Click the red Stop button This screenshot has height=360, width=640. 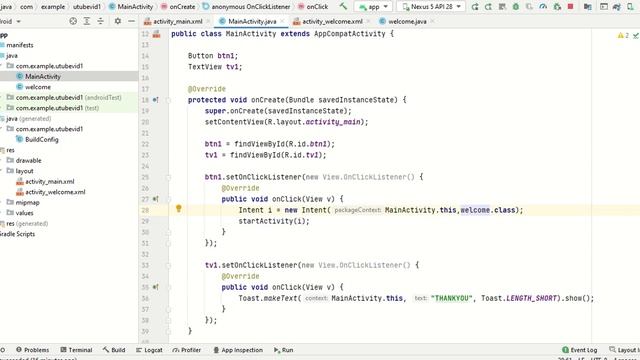(x=571, y=7)
